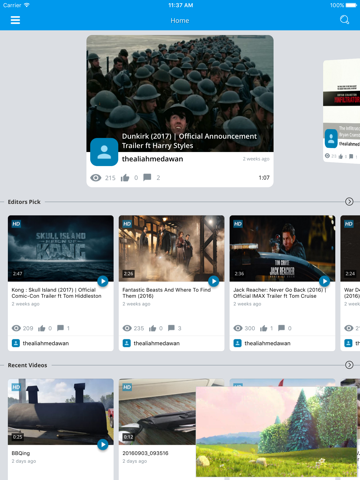The width and height of the screenshot is (360, 480).
Task: Open the Recent Videos heading
Action: [x=27, y=365]
